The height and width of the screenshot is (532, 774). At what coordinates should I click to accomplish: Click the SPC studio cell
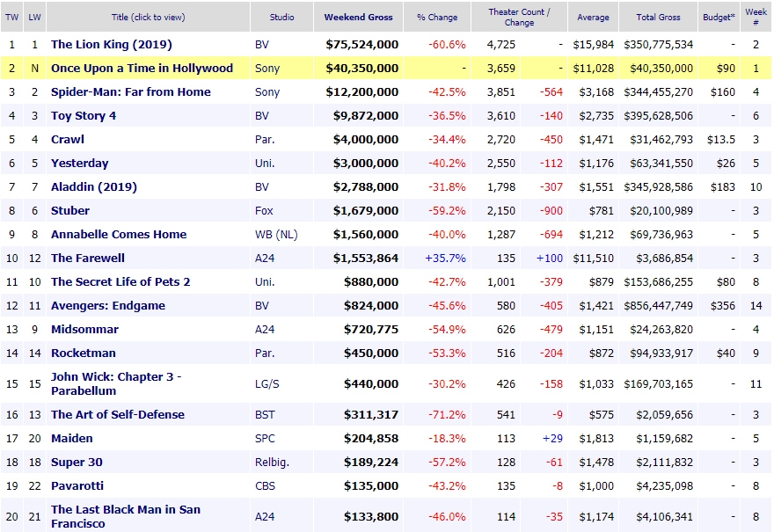pos(265,438)
